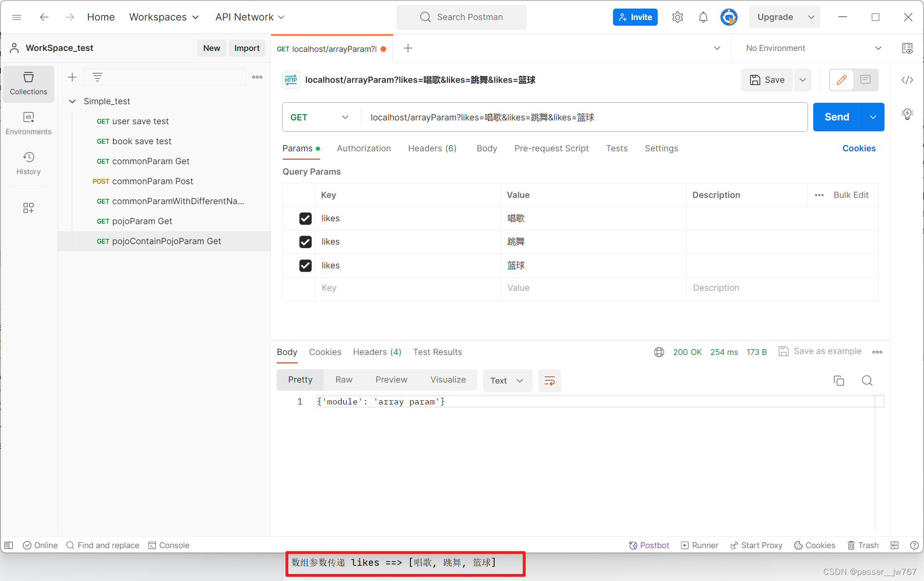Image resolution: width=924 pixels, height=581 pixels.
Task: Uncheck the likes 篮球 parameter
Action: tap(305, 266)
